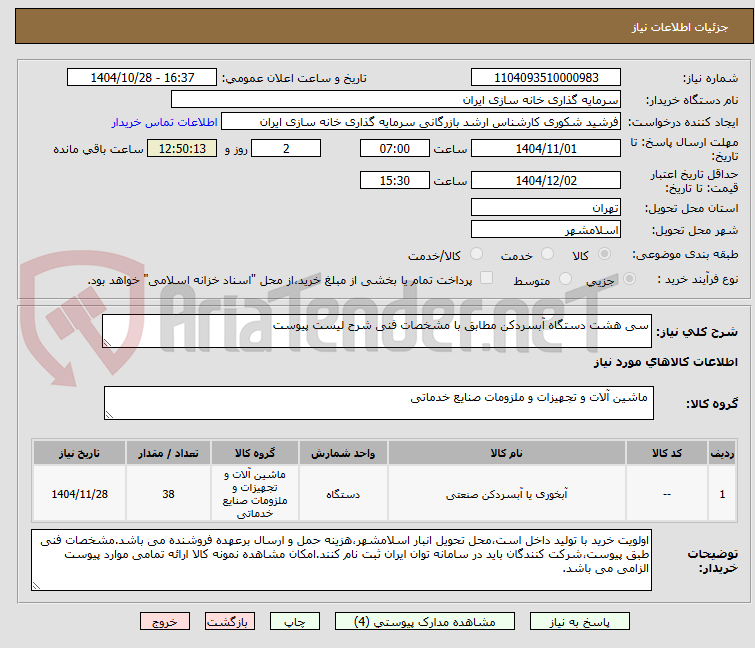Select the خدمت radio button
This screenshot has width=755, height=648.
[547, 254]
